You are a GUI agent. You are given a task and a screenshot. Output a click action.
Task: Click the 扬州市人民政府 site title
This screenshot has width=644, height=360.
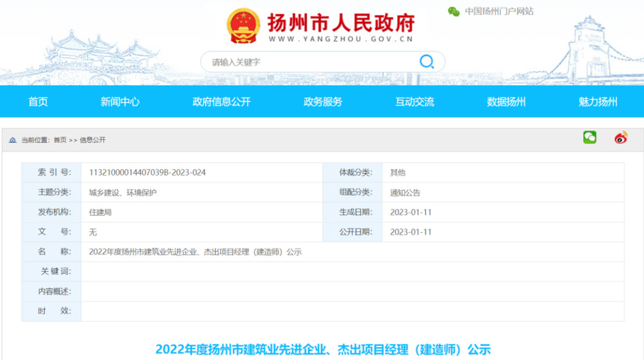pyautogui.click(x=340, y=23)
